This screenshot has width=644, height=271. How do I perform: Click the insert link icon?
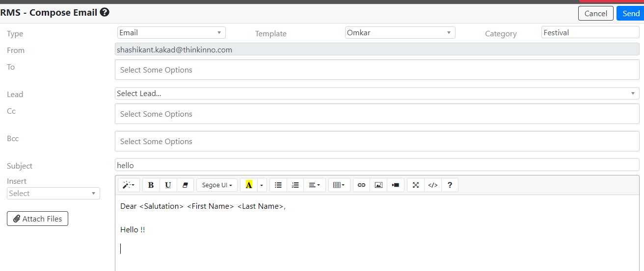point(362,185)
